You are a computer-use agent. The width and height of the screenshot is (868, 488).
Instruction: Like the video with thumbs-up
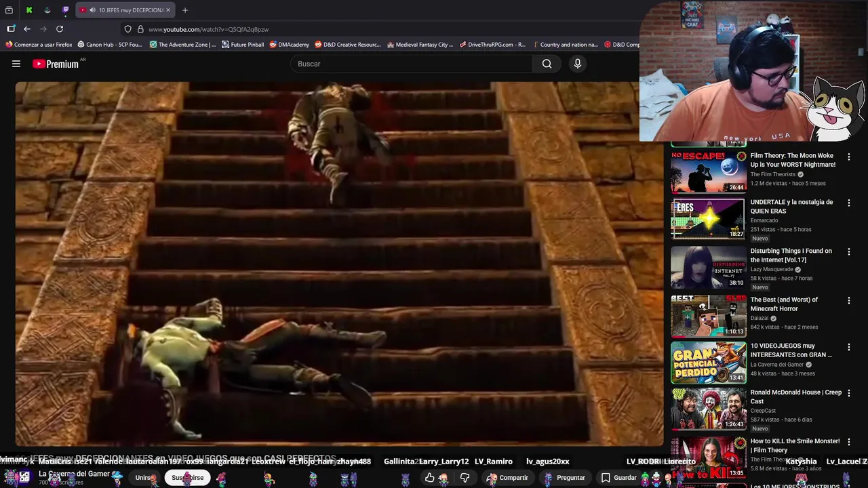coord(429,478)
